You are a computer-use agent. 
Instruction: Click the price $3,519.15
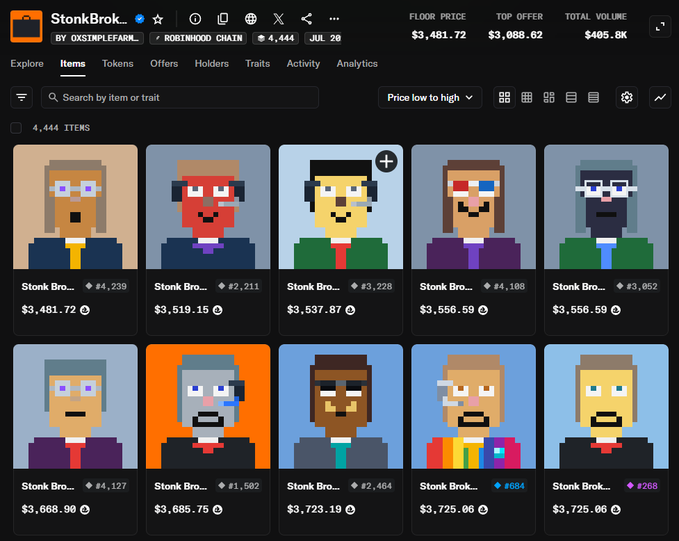181,310
